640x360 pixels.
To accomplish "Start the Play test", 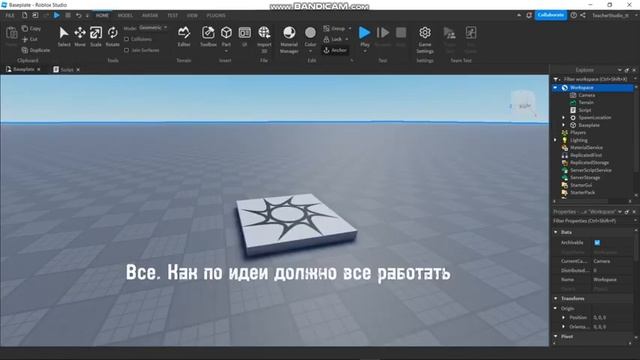I will tap(364, 33).
